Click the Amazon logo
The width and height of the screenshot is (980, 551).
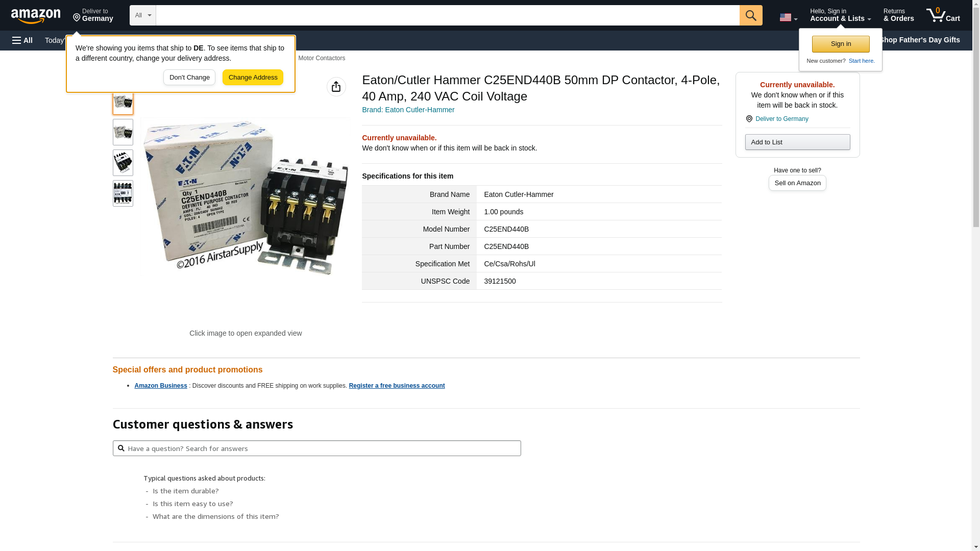coord(36,16)
